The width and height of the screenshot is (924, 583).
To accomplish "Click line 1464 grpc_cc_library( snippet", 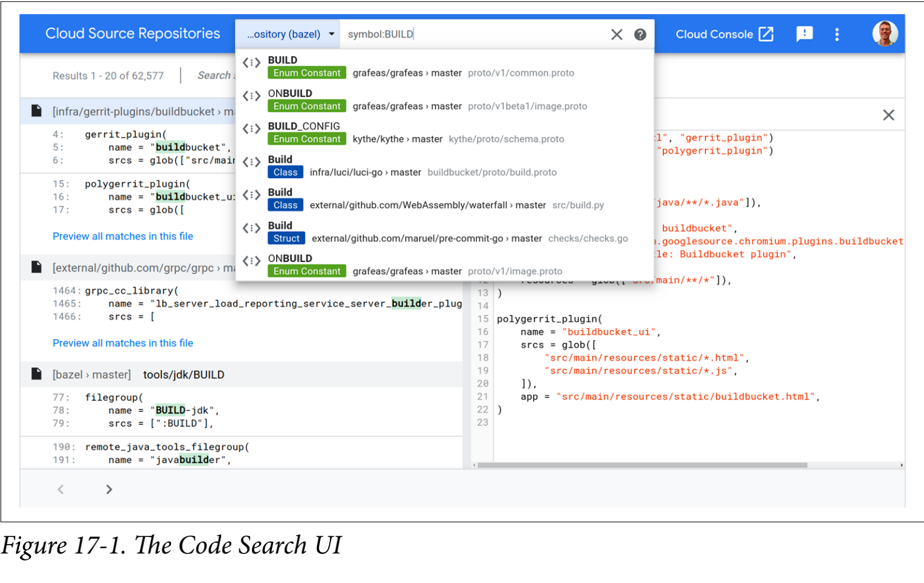I will tap(131, 291).
